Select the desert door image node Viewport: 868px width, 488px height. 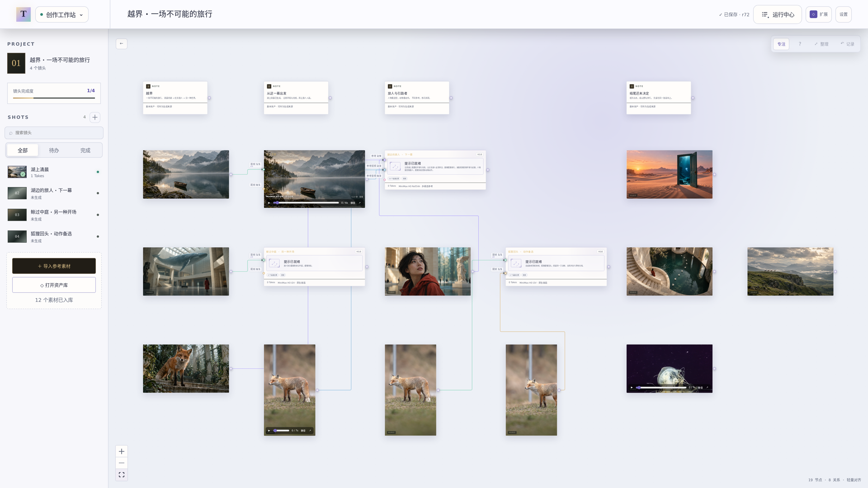coord(670,174)
